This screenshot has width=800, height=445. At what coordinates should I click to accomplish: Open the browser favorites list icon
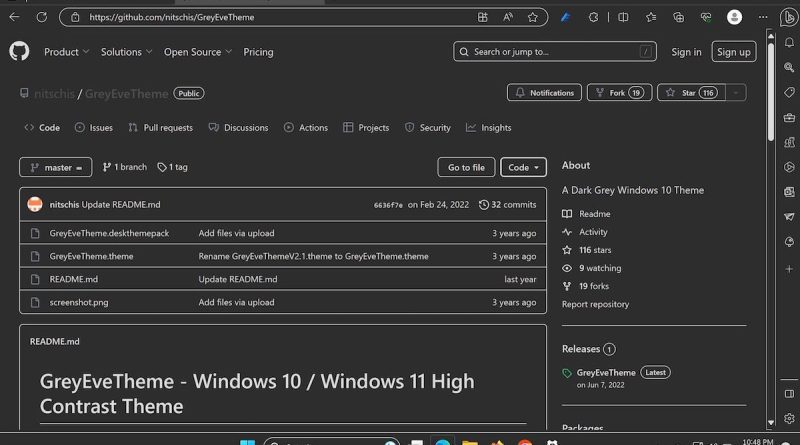coord(651,17)
